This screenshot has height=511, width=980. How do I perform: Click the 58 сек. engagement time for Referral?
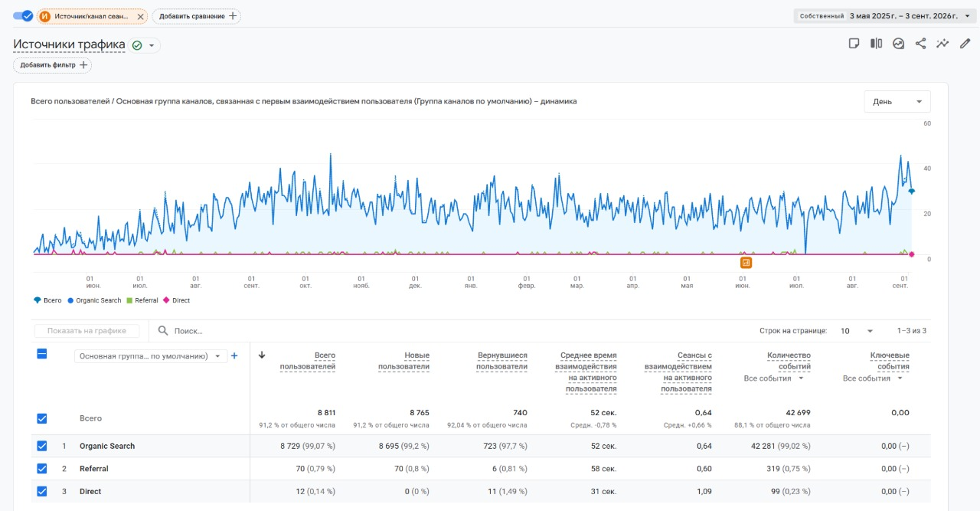603,469
